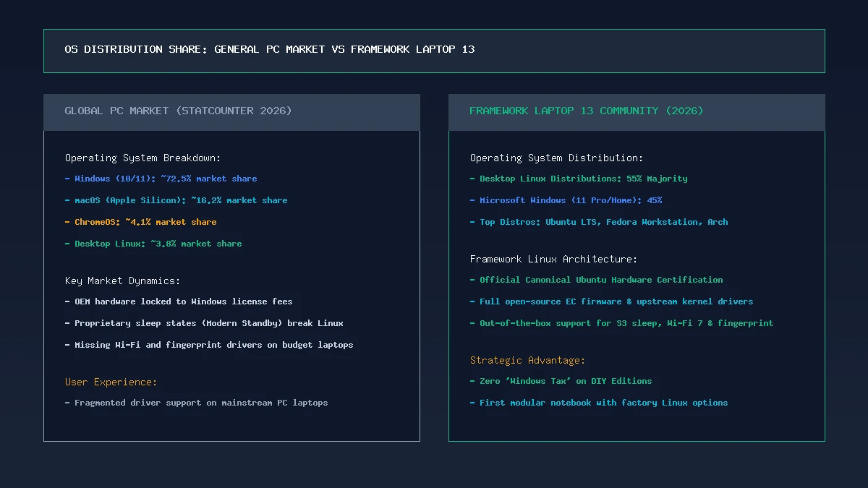Viewport: 868px width, 488px height.
Task: Select 'Proprietary sleep states (Modern Standby) break Linux'
Action: (x=204, y=323)
